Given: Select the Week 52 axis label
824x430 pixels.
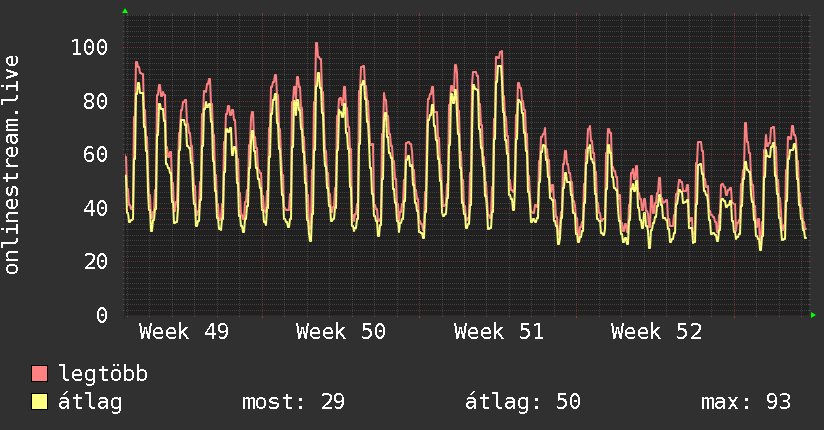Looking at the screenshot, I should 655,332.
